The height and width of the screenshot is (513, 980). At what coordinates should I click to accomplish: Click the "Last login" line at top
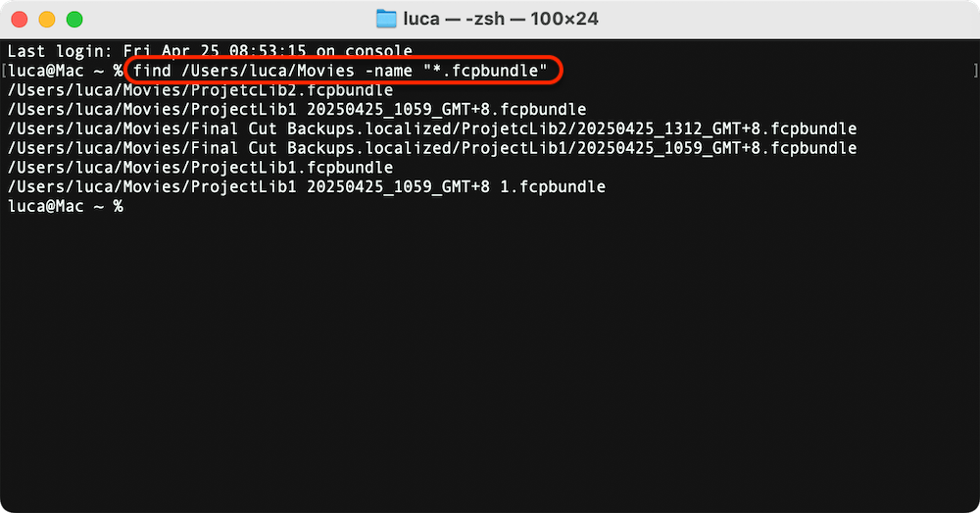coord(209,51)
